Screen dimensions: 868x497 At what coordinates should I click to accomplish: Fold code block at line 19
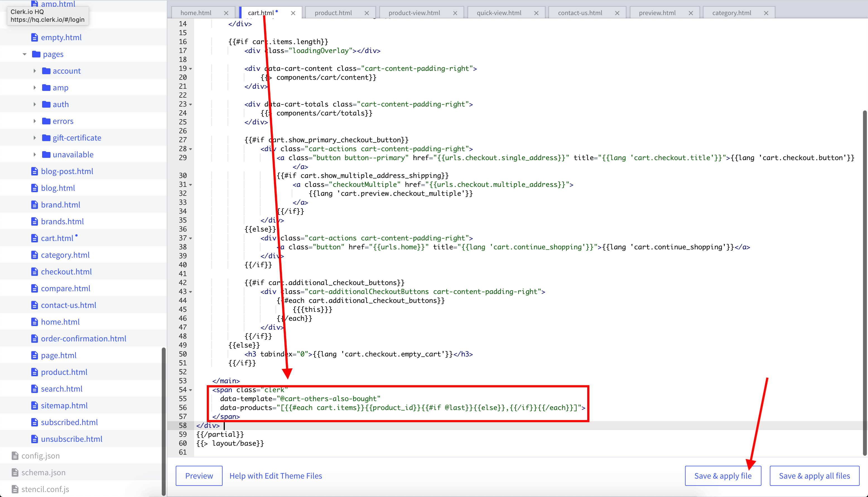click(x=191, y=69)
